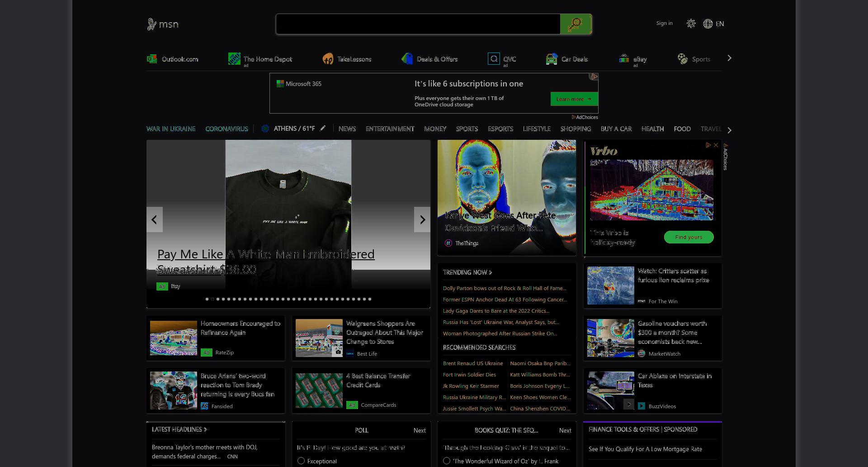
Task: Open the Deals & Offers tag icon
Action: point(407,59)
